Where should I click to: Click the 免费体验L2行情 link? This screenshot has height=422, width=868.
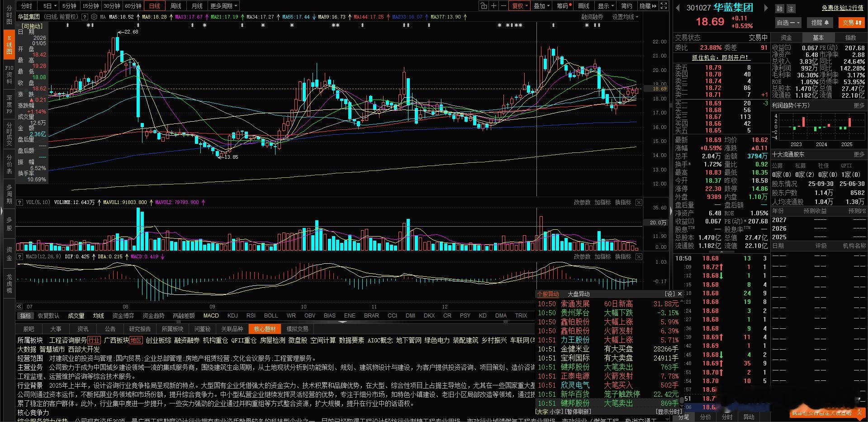click(843, 8)
